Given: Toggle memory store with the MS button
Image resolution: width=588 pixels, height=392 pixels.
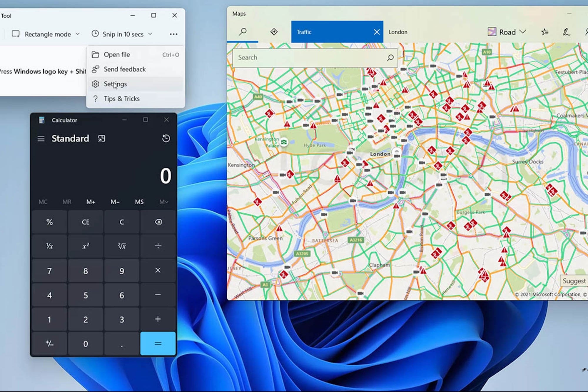Looking at the screenshot, I should coord(139,202).
